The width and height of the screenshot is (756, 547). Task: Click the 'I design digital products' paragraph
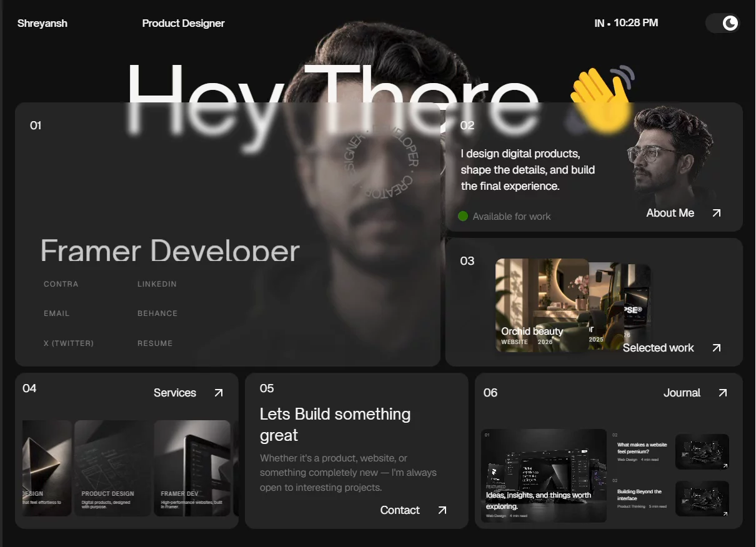[x=528, y=170]
